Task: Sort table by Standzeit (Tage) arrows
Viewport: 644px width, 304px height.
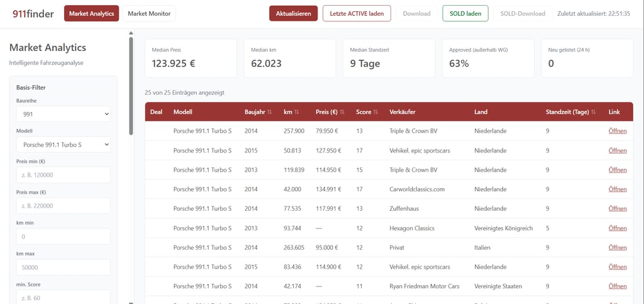Action: tap(593, 112)
